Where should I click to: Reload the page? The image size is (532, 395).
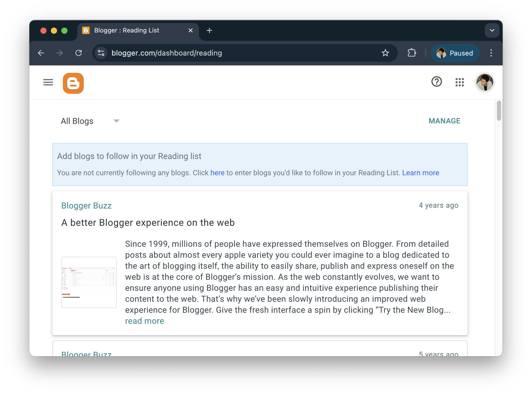(79, 53)
